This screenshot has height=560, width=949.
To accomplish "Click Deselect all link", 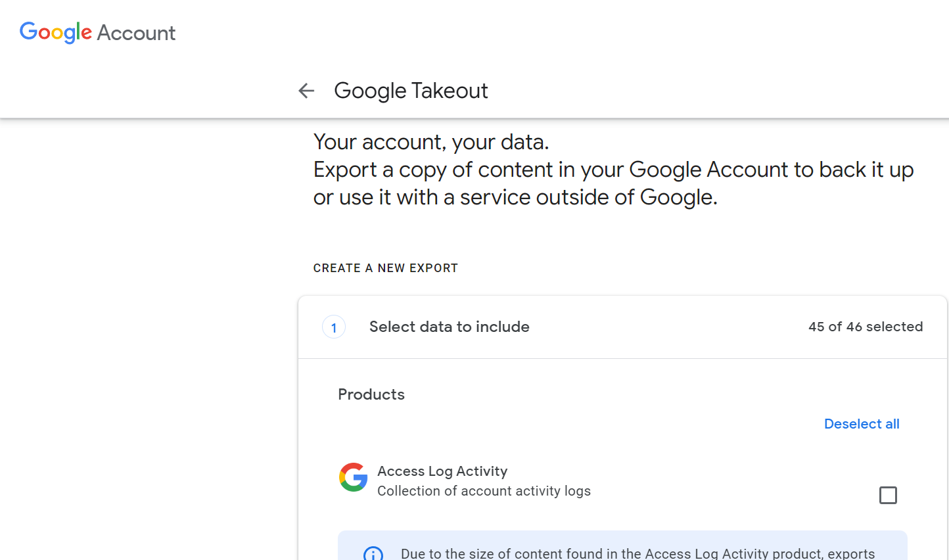I will tap(861, 424).
